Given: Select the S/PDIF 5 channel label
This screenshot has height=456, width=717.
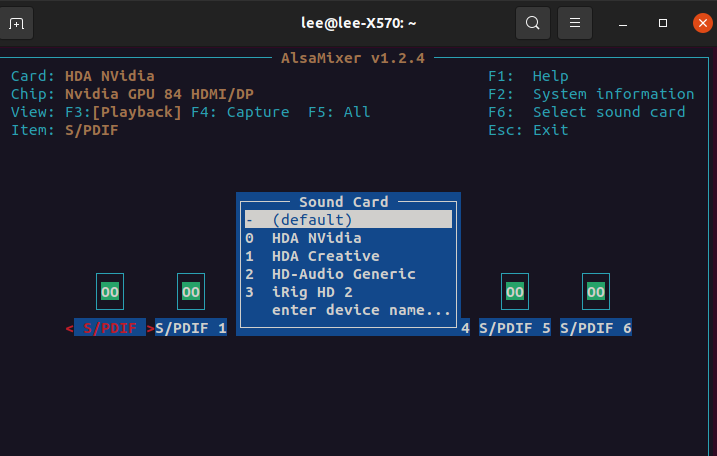Looking at the screenshot, I should 515,327.
